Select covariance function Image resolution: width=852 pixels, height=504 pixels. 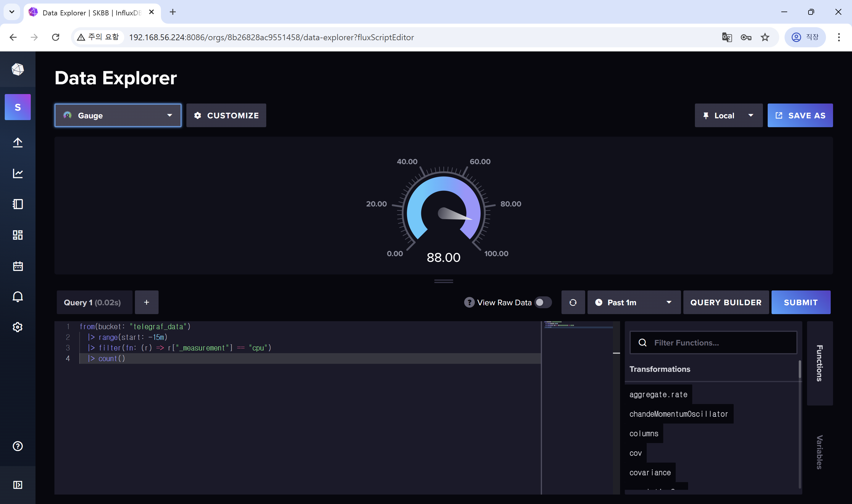tap(650, 472)
